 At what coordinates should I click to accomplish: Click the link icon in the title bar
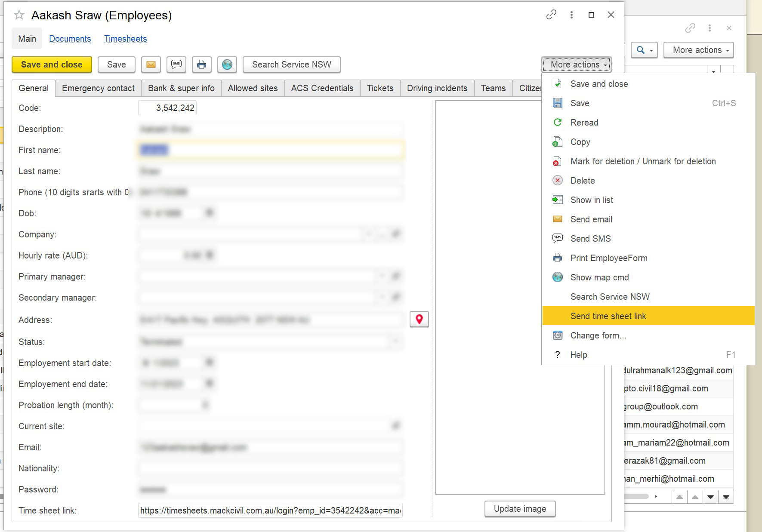[551, 14]
